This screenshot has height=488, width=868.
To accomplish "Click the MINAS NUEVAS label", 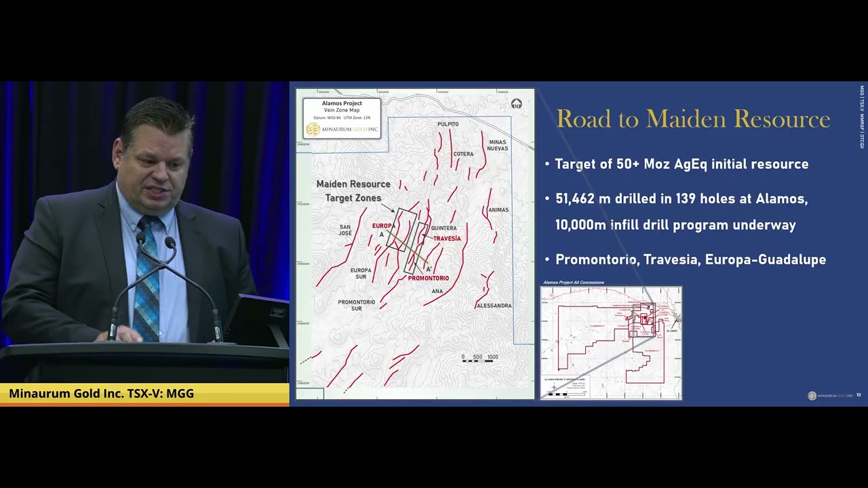I will (497, 145).
